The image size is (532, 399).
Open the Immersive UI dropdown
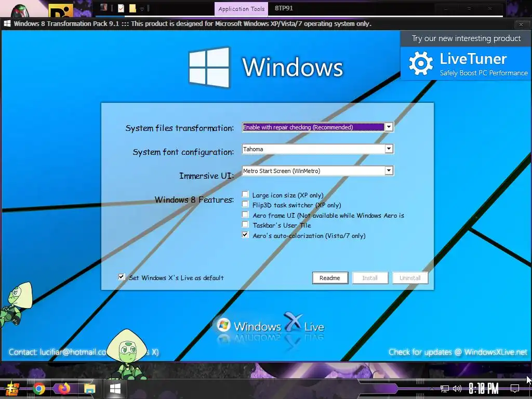pos(389,170)
